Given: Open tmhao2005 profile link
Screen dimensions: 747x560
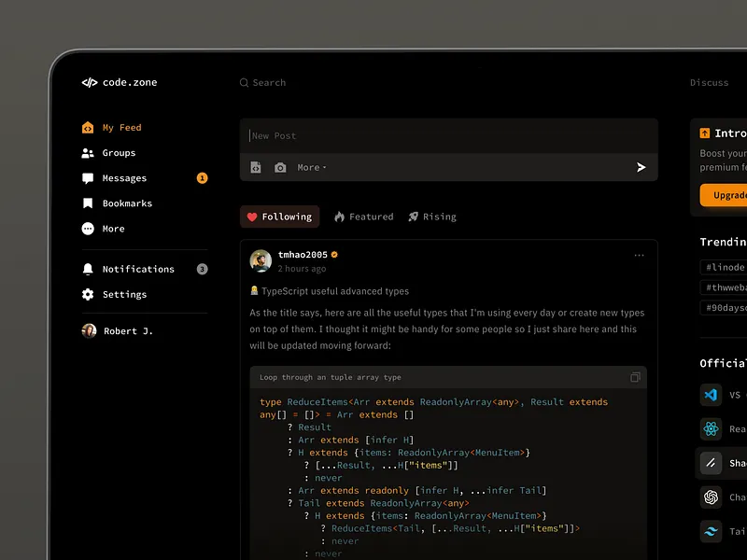Looking at the screenshot, I should [x=303, y=254].
